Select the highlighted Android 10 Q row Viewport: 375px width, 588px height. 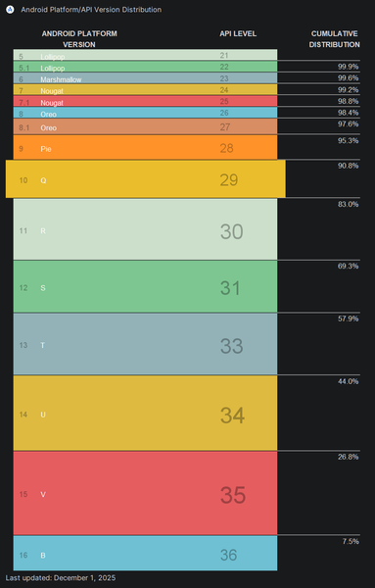point(145,179)
